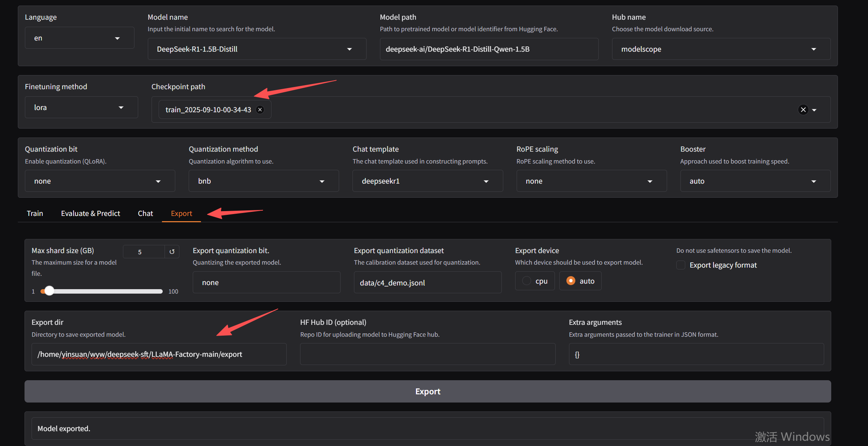Image resolution: width=868 pixels, height=446 pixels.
Task: Click the Export dir input field
Action: coord(159,354)
